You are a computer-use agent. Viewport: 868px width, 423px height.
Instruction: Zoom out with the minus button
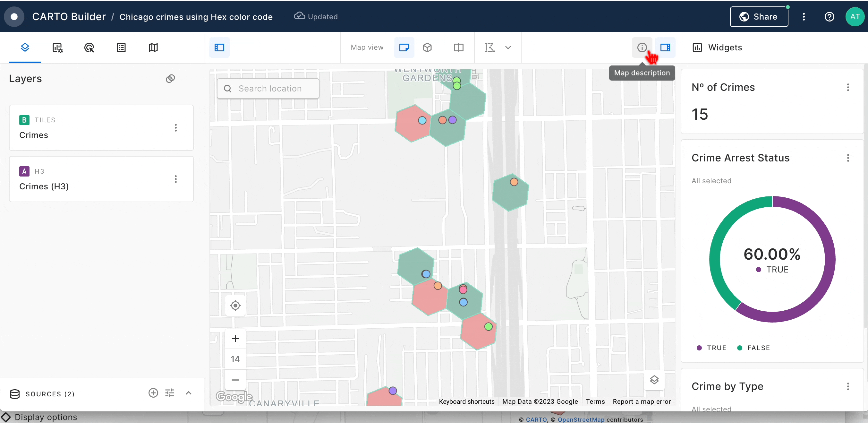(235, 380)
